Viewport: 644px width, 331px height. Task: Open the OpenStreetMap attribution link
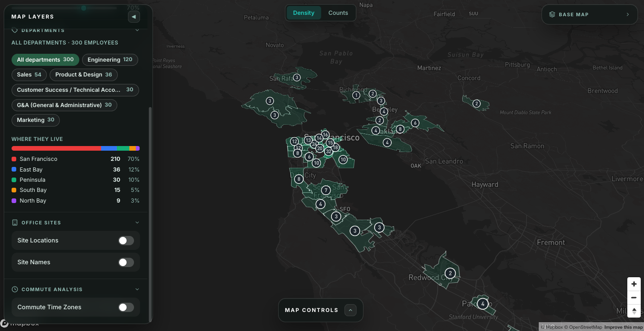point(584,327)
